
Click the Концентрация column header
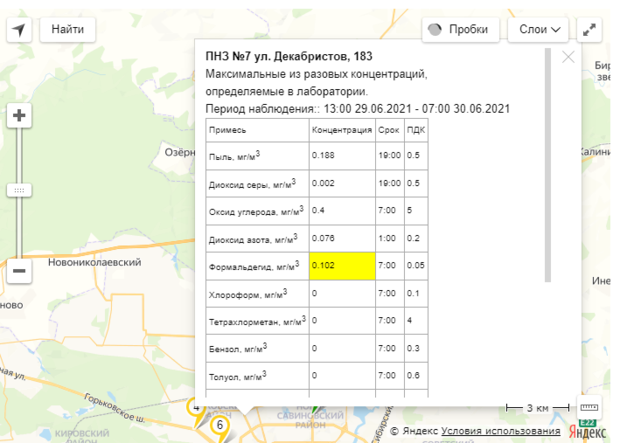(x=340, y=131)
